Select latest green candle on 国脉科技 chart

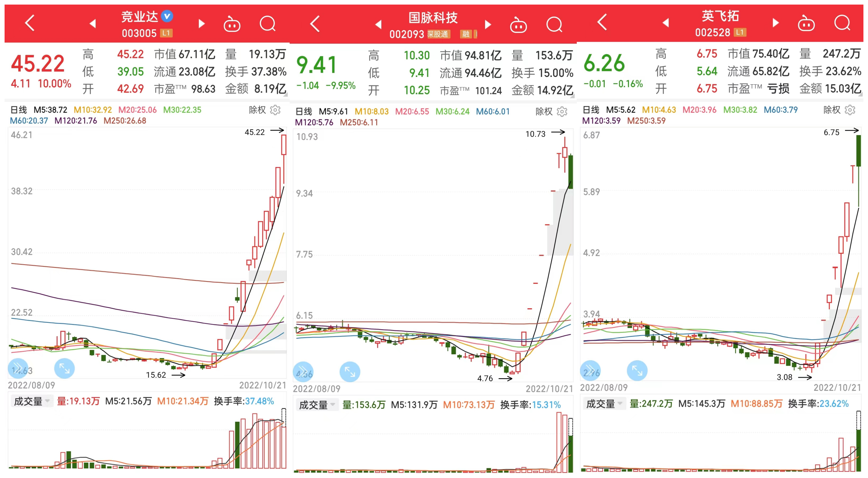pyautogui.click(x=571, y=171)
